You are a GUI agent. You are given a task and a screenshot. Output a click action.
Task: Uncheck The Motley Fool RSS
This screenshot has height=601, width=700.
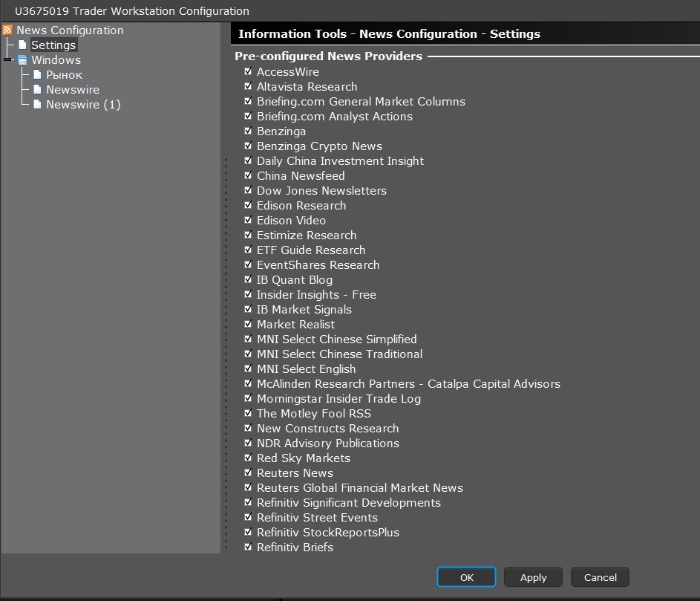[248, 413]
